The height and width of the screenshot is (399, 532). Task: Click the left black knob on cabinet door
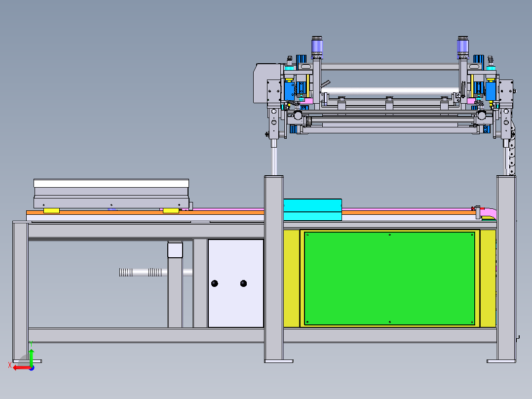point(214,283)
